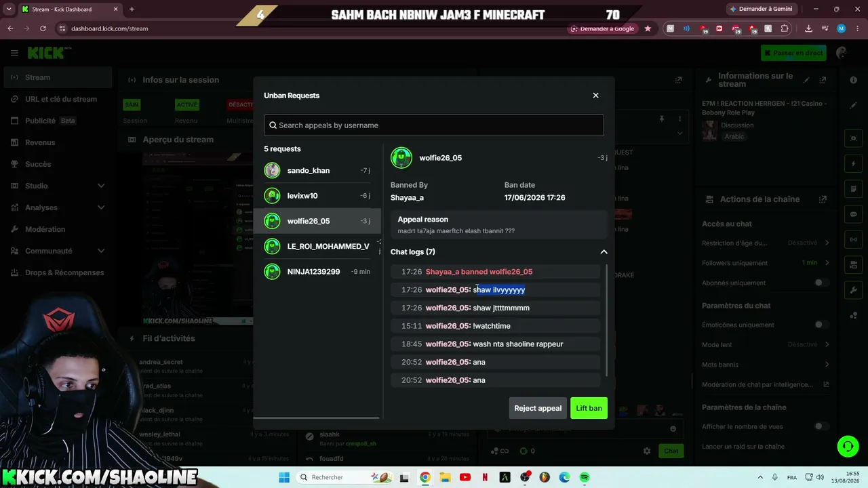This screenshot has width=868, height=488.
Task: Select NINJA1239299 unban request
Action: pyautogui.click(x=317, y=272)
